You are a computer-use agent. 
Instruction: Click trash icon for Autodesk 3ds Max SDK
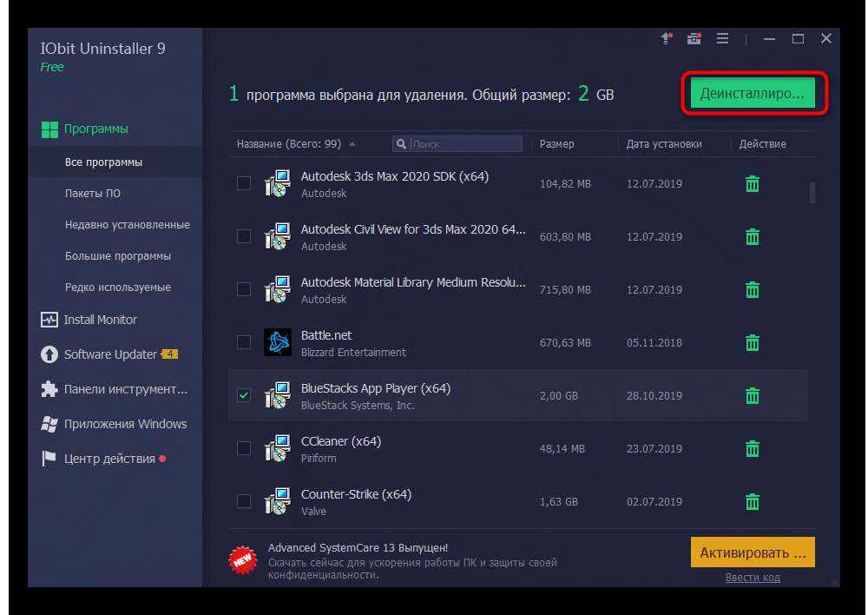pos(753,183)
